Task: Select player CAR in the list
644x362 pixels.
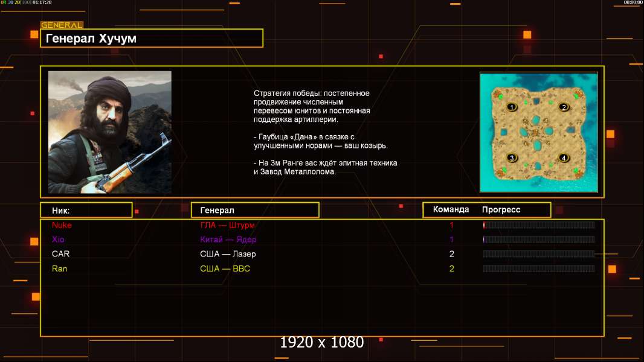Action: [61, 254]
